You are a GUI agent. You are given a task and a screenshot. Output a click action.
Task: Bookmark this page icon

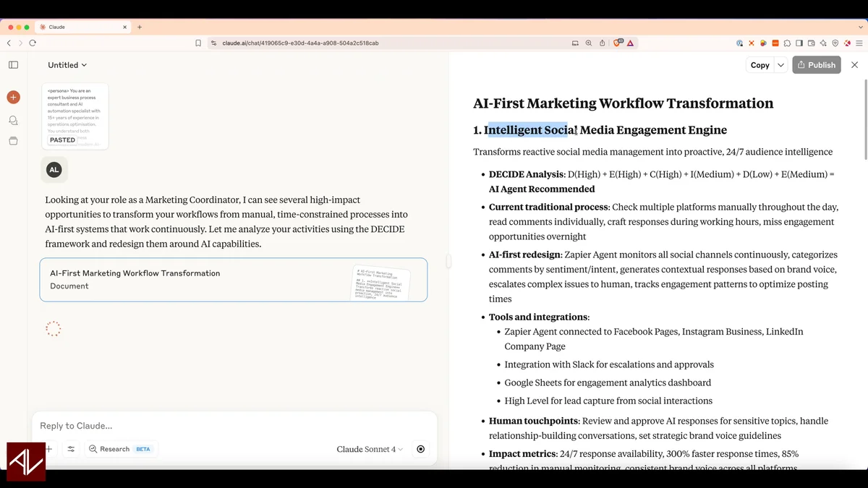198,43
